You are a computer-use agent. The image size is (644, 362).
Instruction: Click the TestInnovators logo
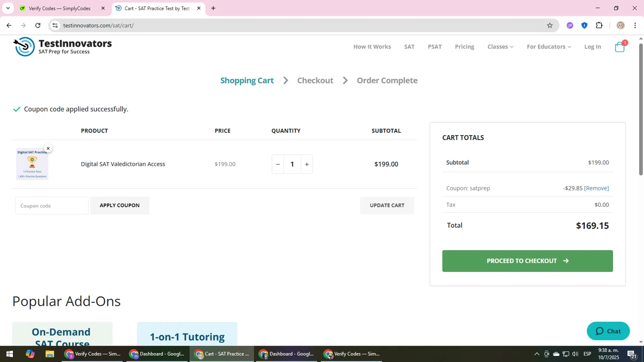[63, 46]
